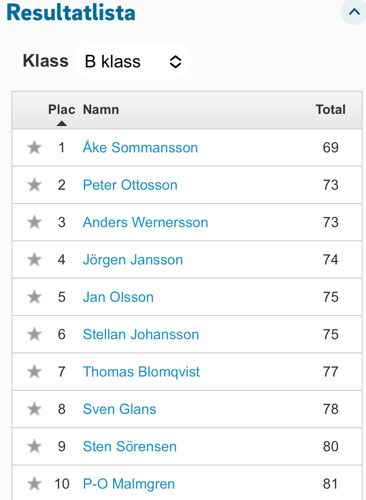Toggle the star beside Jörgen Jansson
Screen dimensions: 366x500
pos(34,259)
